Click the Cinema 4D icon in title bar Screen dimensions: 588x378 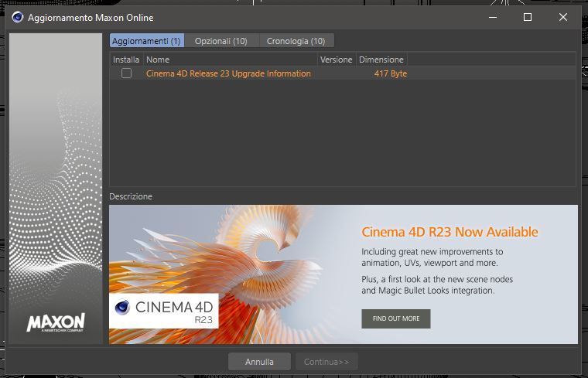17,17
